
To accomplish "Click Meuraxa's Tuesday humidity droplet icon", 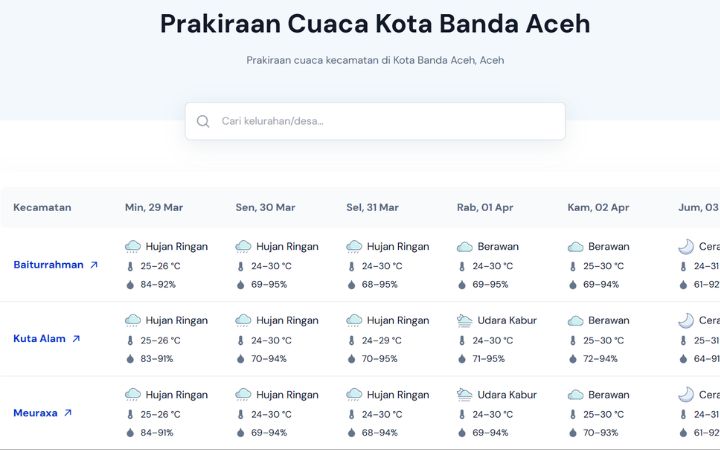I will tap(352, 432).
